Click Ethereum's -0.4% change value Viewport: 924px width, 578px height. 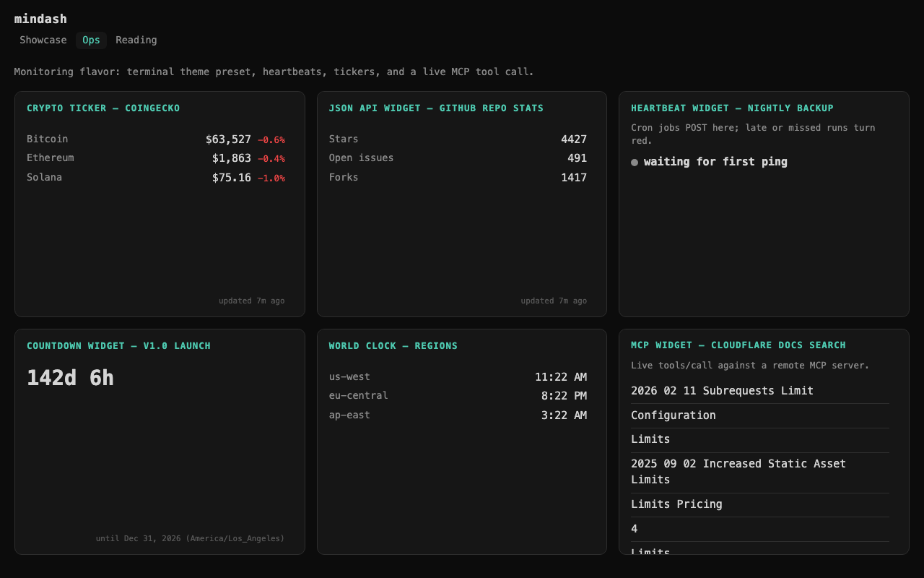pyautogui.click(x=271, y=159)
